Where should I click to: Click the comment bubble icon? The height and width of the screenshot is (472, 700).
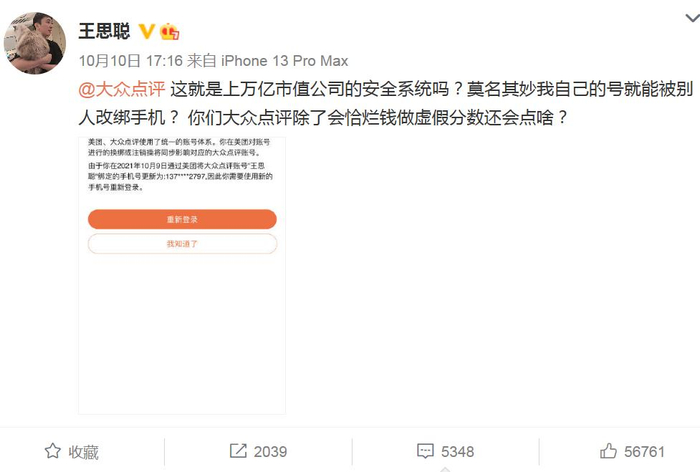(x=425, y=451)
